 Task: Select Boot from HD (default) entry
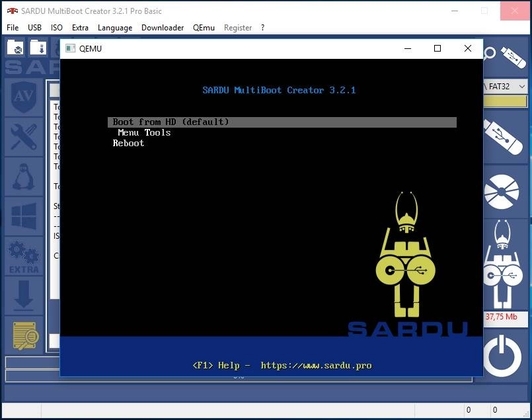click(x=282, y=122)
